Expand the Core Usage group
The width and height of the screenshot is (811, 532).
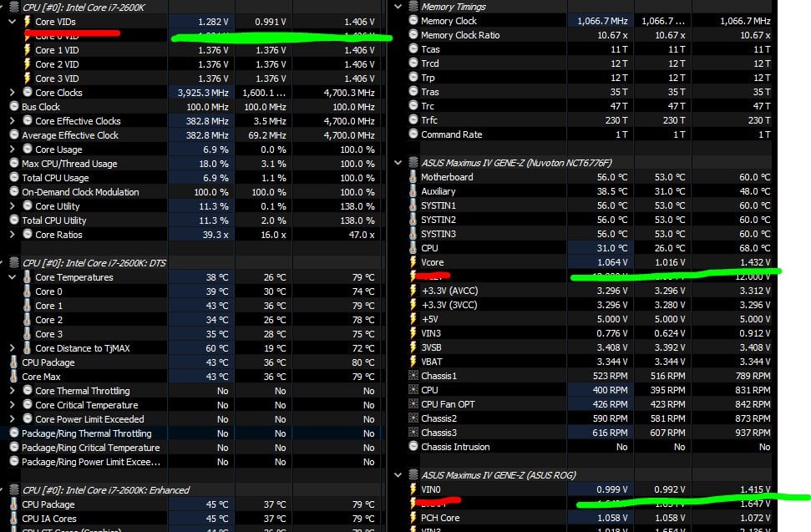click(12, 149)
